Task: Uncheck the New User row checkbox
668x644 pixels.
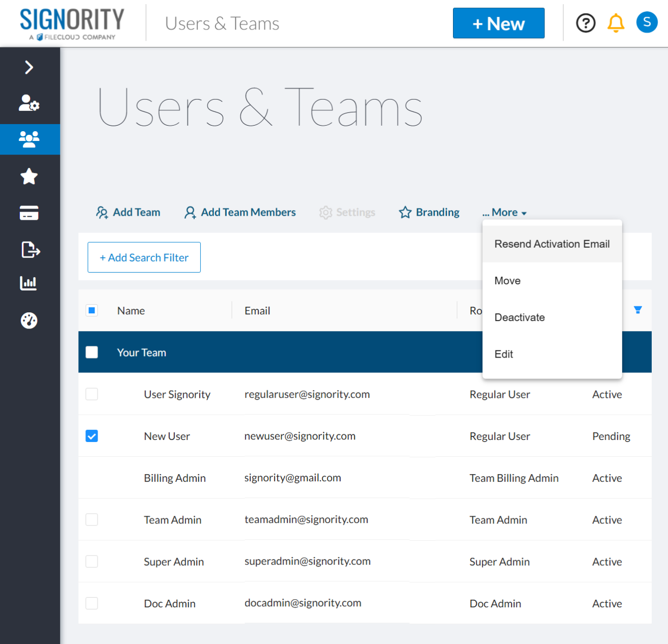Action: point(92,436)
